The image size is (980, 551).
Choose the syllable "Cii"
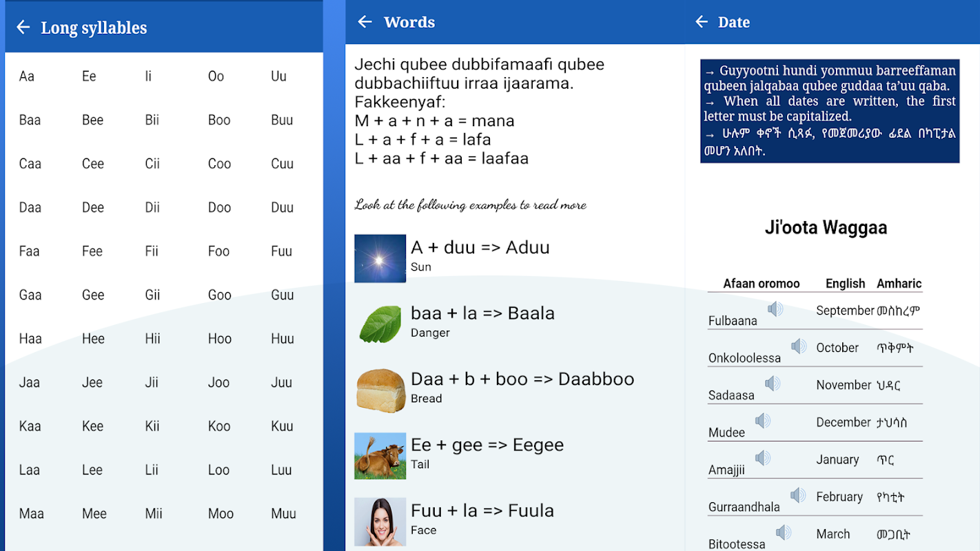click(x=152, y=164)
